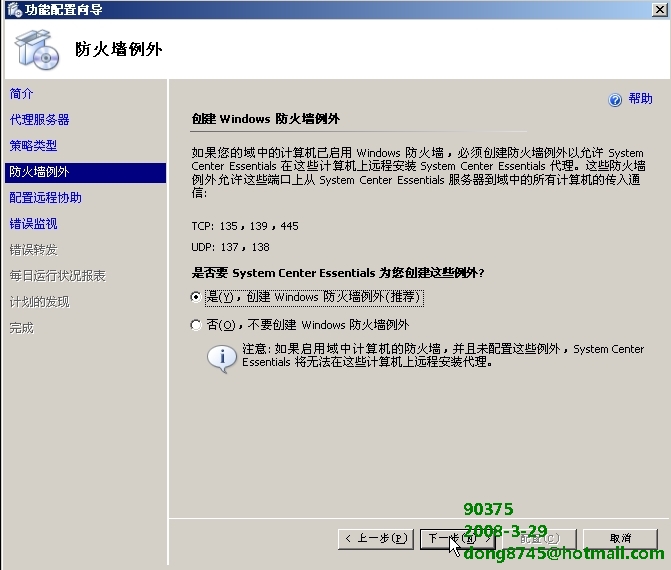Viewport: 671px width, 570px height.
Task: Select the 防火墙例外 sidebar step
Action: [x=86, y=172]
